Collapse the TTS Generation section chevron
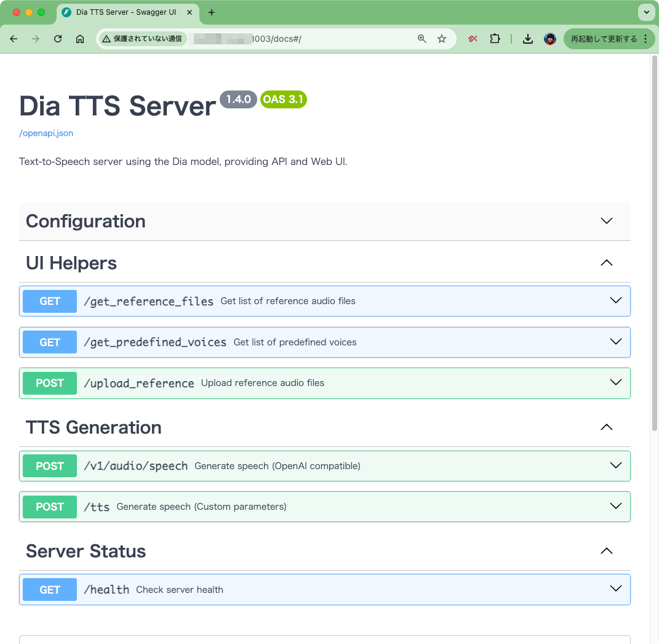The width and height of the screenshot is (659, 644). click(x=607, y=427)
